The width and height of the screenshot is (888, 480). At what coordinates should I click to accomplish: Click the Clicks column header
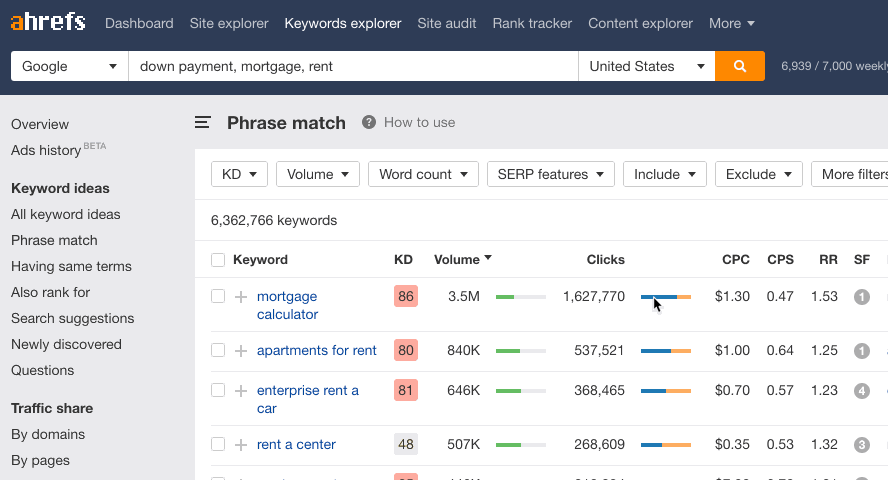click(x=605, y=260)
